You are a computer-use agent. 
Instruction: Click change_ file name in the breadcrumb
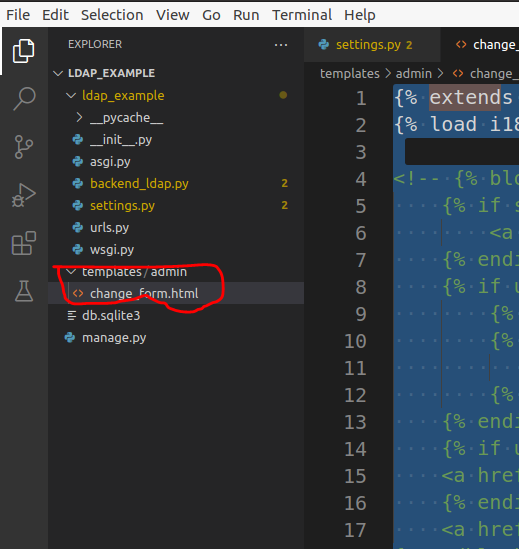tap(494, 74)
